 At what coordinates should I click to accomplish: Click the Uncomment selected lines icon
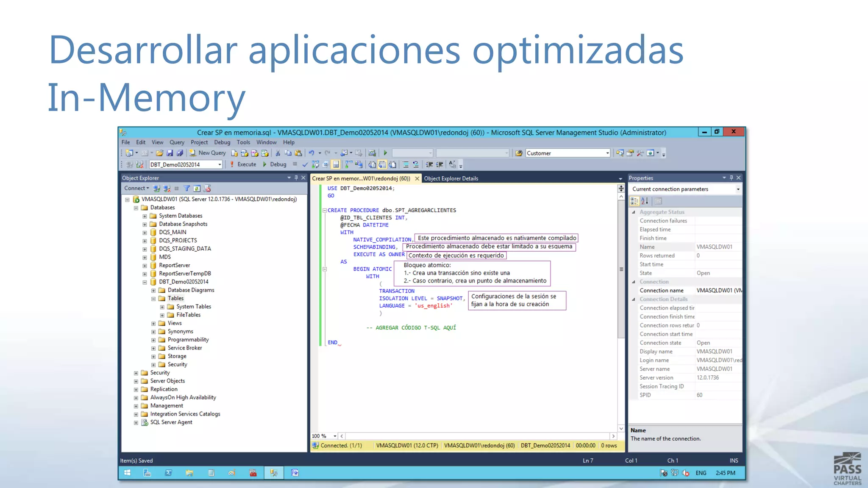click(416, 164)
